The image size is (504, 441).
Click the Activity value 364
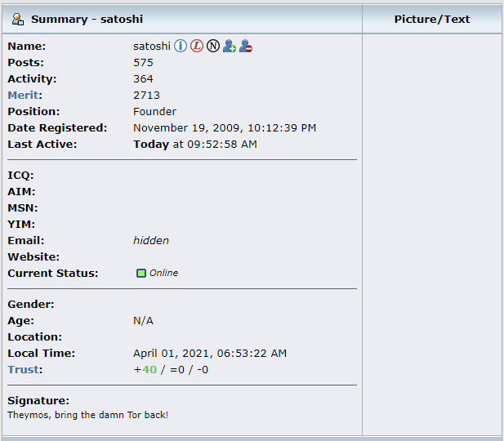pyautogui.click(x=143, y=78)
